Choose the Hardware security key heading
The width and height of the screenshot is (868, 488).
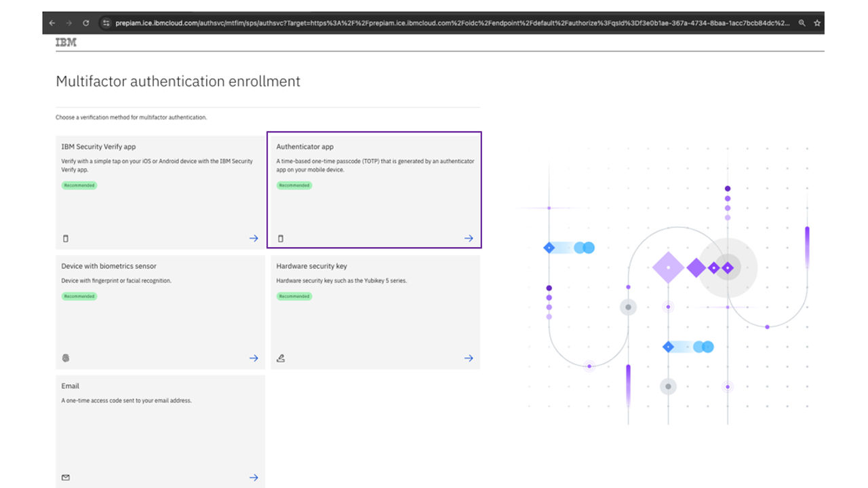click(x=311, y=266)
